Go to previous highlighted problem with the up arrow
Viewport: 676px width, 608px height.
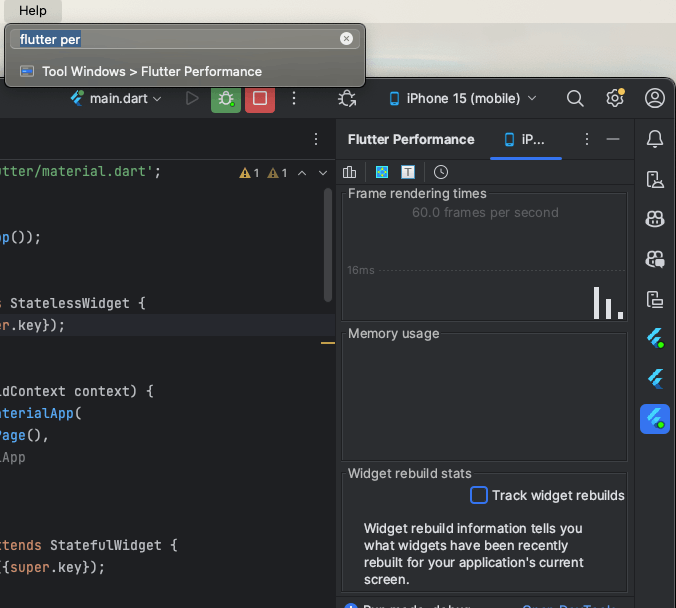pyautogui.click(x=302, y=173)
